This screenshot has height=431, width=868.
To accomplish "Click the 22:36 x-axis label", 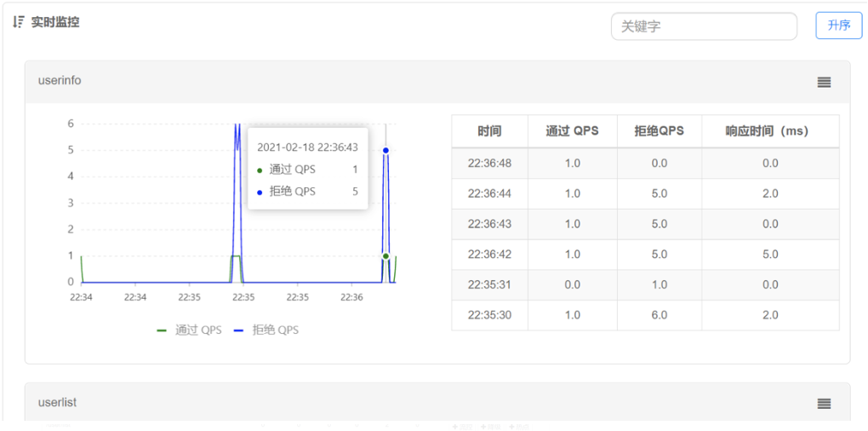I will point(351,297).
